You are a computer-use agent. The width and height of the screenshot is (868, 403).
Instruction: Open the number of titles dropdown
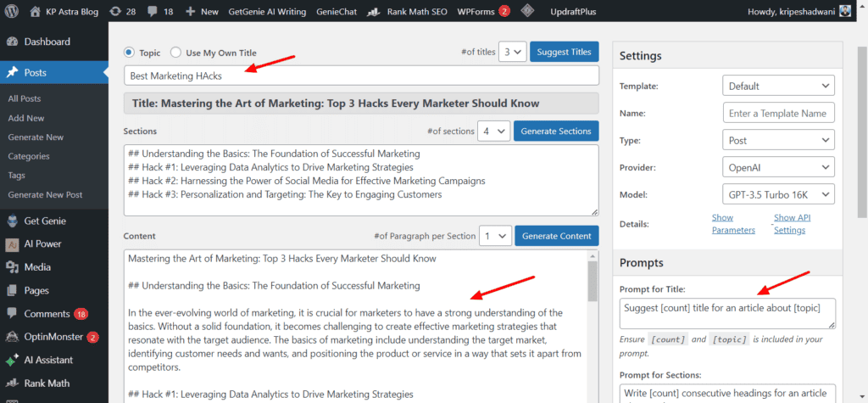512,52
